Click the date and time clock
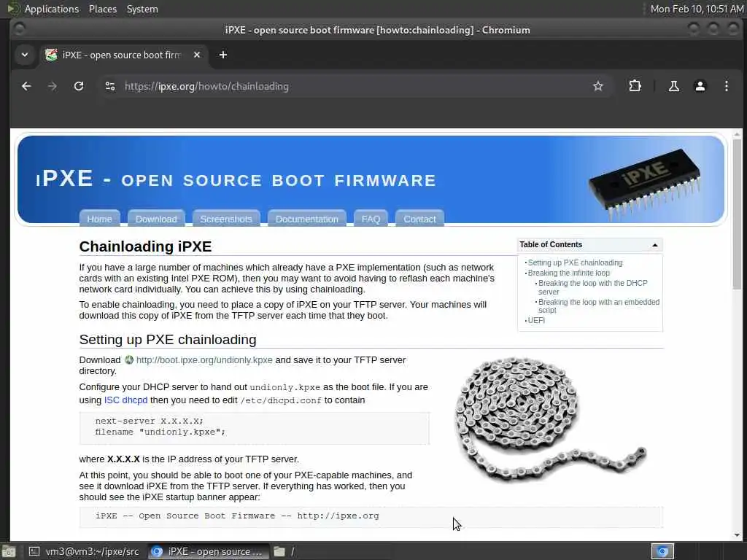 click(697, 9)
